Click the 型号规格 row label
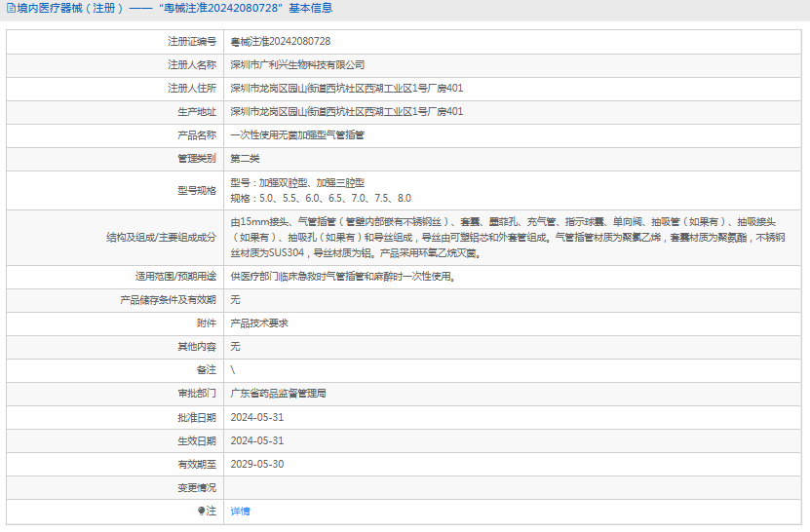The height and width of the screenshot is (532, 810). 197,191
